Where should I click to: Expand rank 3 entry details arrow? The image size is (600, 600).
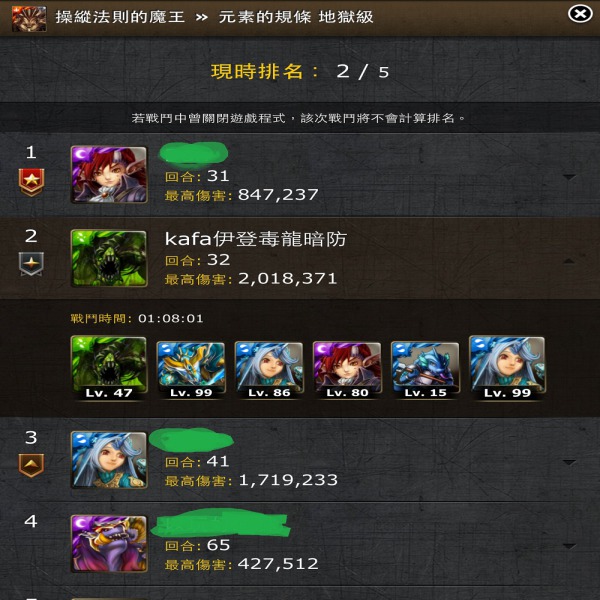point(569,463)
